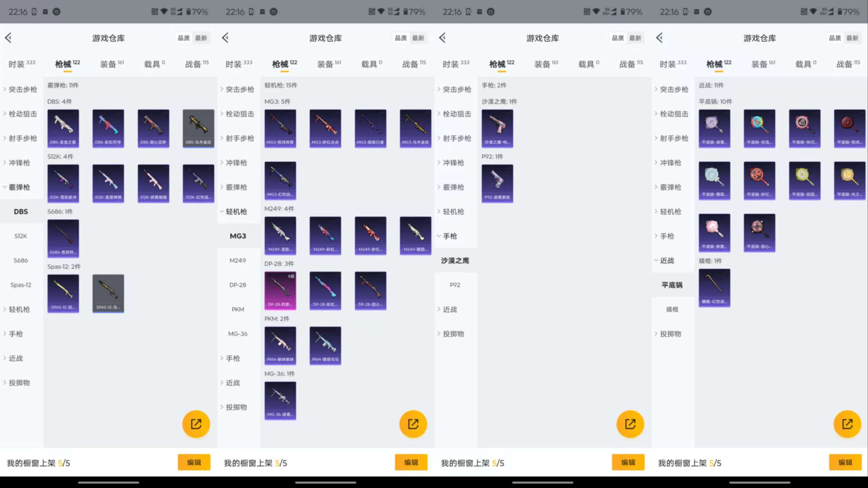Viewport: 868px width, 488px height.
Task: Tap the share icon on the pistol warehouse screen
Action: pyautogui.click(x=630, y=424)
